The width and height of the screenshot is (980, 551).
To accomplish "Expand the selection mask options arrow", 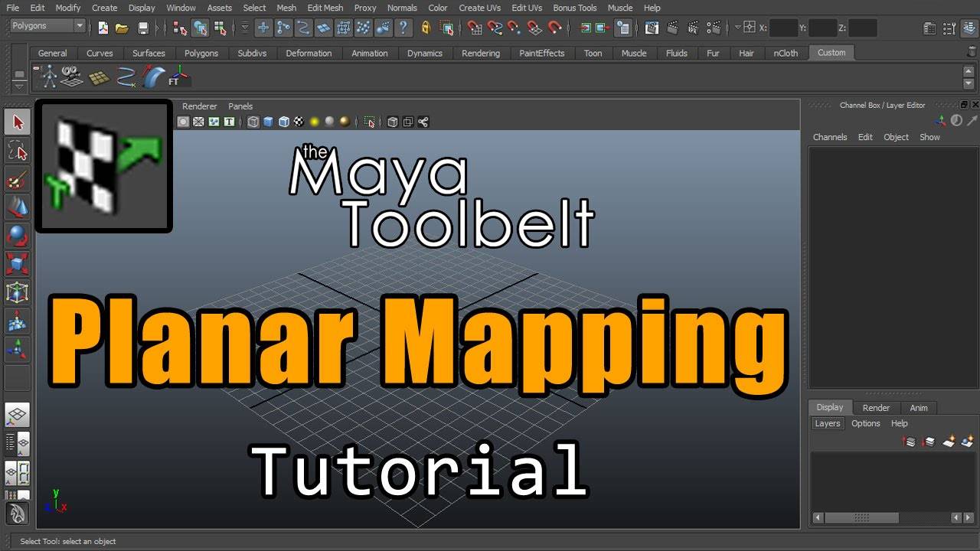I will [x=245, y=28].
